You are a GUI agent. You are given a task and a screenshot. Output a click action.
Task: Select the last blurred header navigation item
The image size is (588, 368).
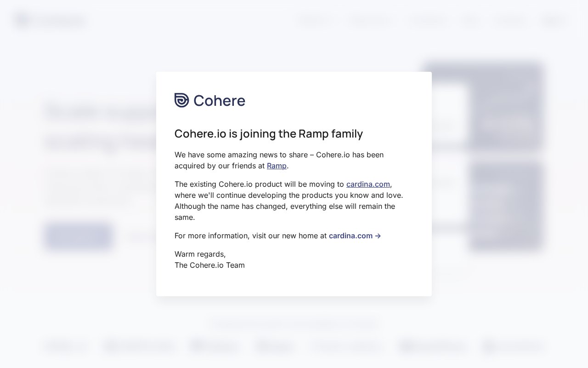(x=554, y=21)
